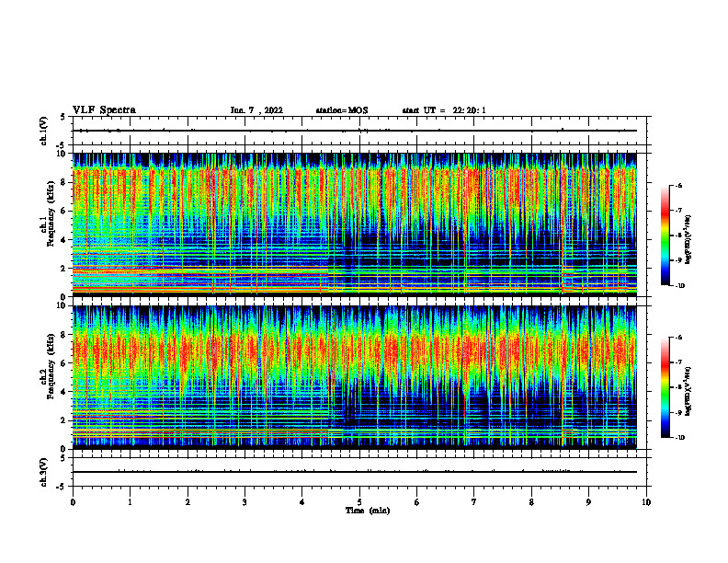Click the "VLF Spectra" plot title
The image size is (728, 563).
(x=104, y=110)
